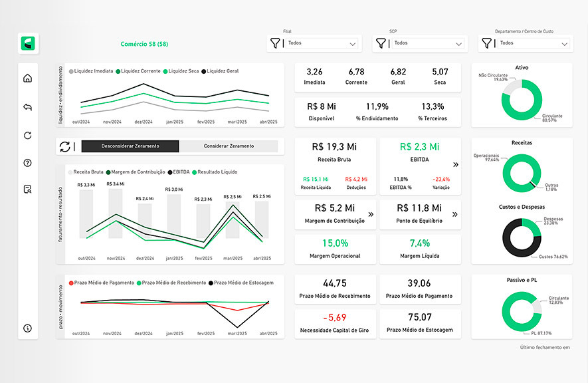Click the mar/2025 Receita Bruta bar

pyautogui.click(x=232, y=219)
